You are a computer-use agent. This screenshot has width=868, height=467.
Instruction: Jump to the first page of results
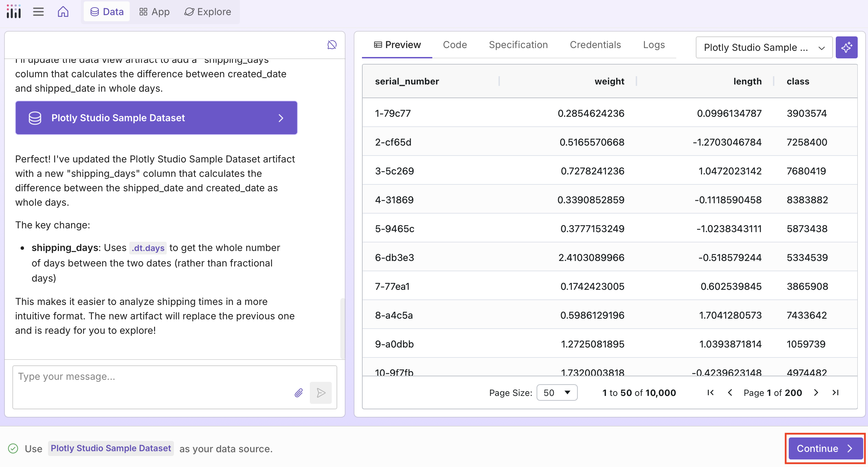[x=710, y=392]
